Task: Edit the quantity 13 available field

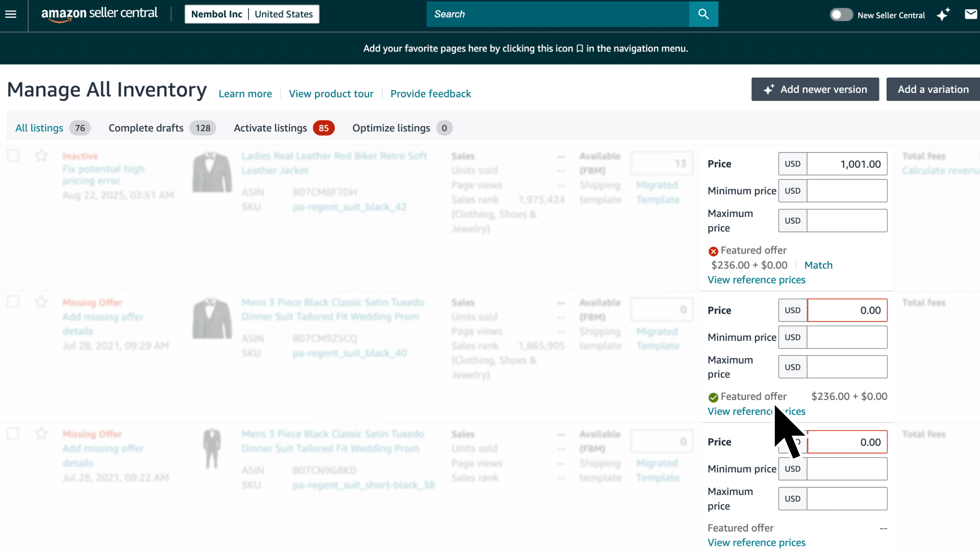Action: (x=662, y=163)
